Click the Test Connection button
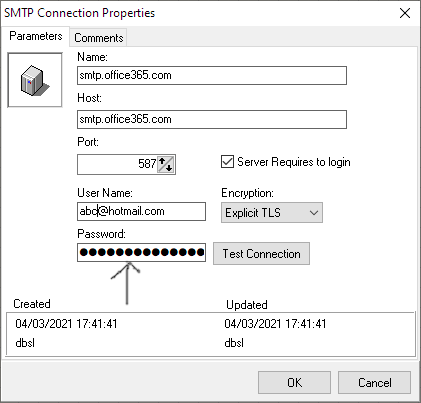 [x=261, y=254]
